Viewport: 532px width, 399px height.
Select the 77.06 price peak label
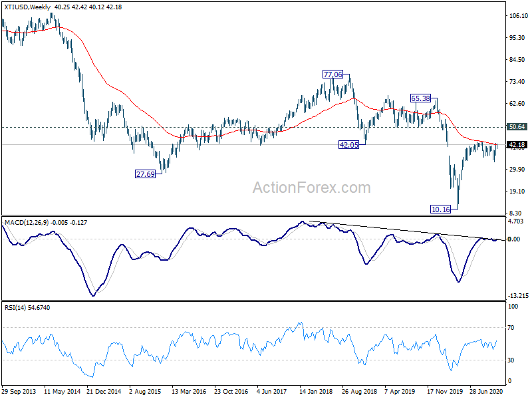click(333, 74)
